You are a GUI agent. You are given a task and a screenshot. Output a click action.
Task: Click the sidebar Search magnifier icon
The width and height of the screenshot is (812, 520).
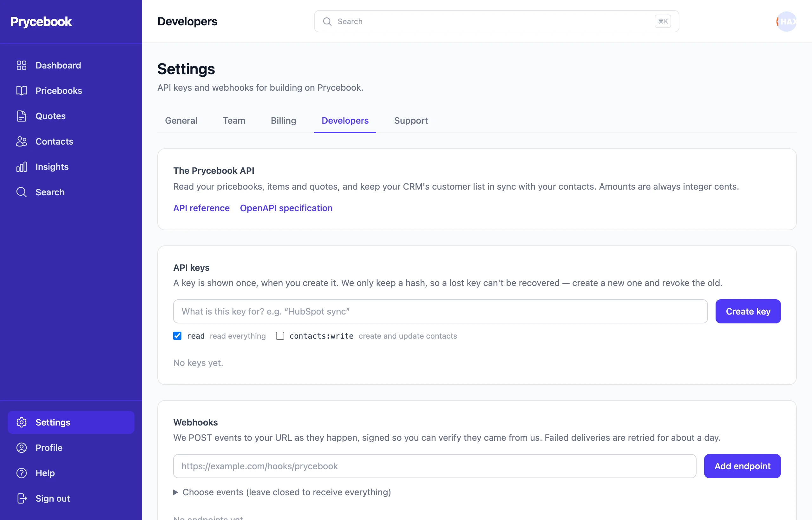coord(22,192)
